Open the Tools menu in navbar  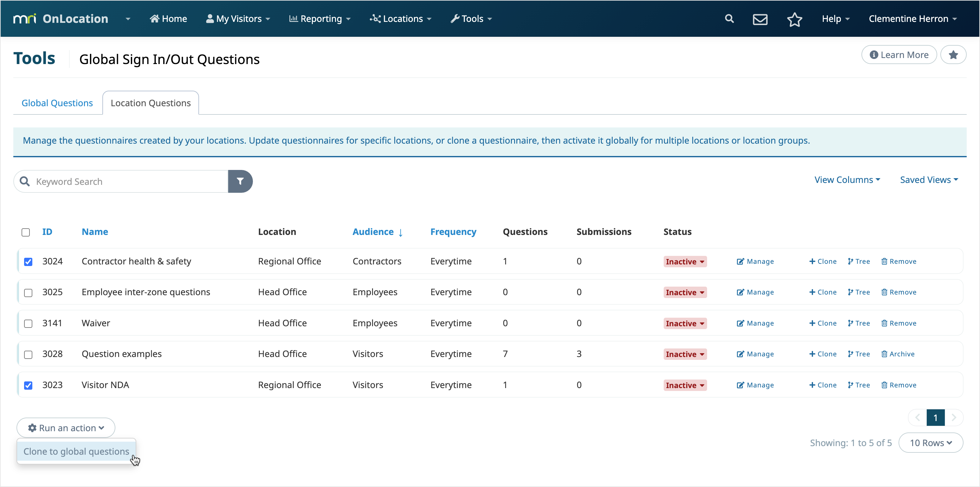[x=471, y=19]
